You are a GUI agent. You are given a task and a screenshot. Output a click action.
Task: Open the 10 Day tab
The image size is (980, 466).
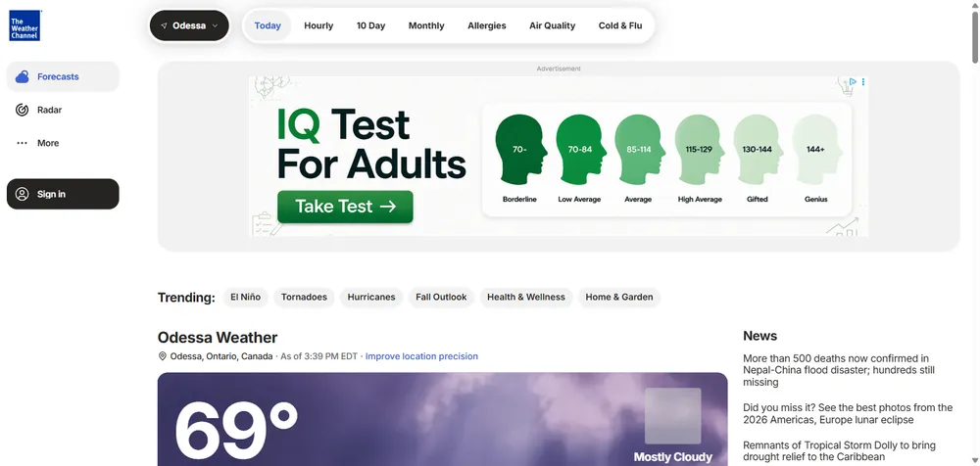coord(370,25)
